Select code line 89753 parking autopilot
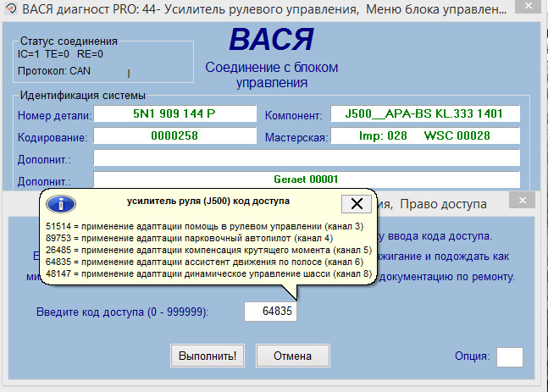This screenshot has width=548, height=392. point(190,238)
